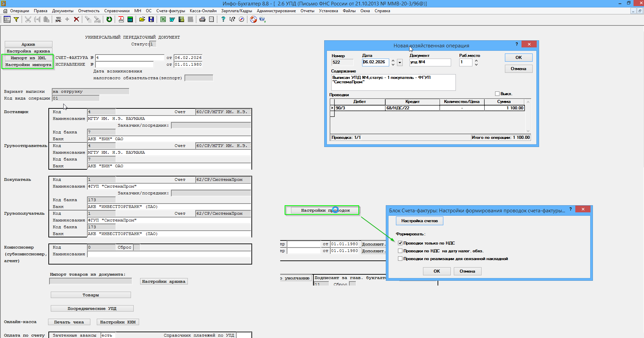Image resolution: width=644 pixels, height=338 pixels.
Task: Click the Excel export icon
Action: (163, 20)
